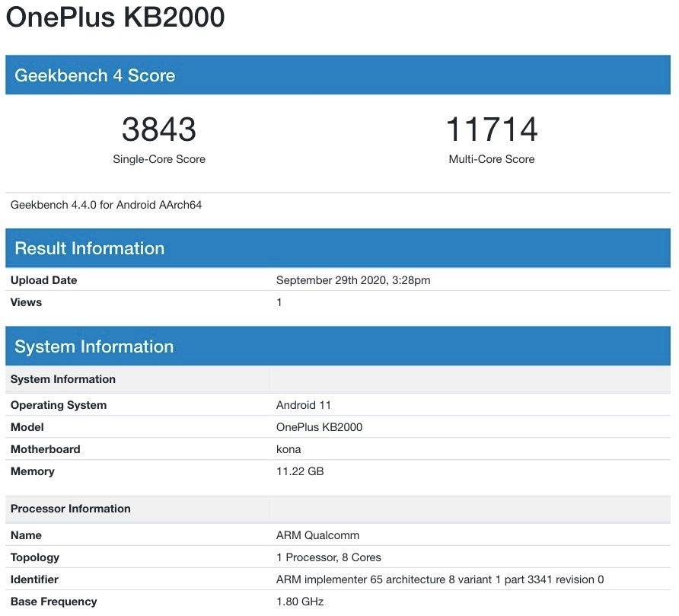679x616 pixels.
Task: Click the Operating System row label
Action: point(58,404)
